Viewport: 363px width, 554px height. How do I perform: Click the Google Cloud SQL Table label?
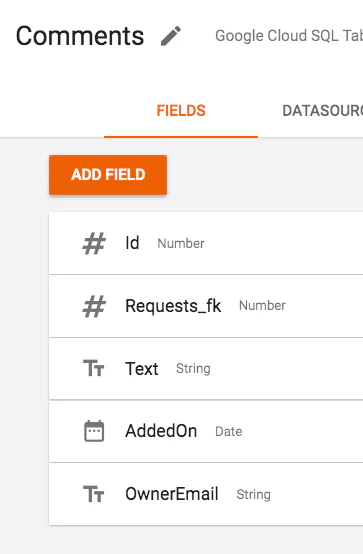[x=289, y=36]
